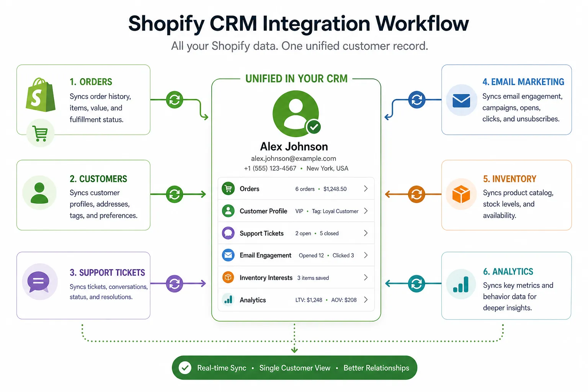Screen dimensions: 588x392
Task: Click alex.johnson@example.com email address
Action: click(294, 158)
